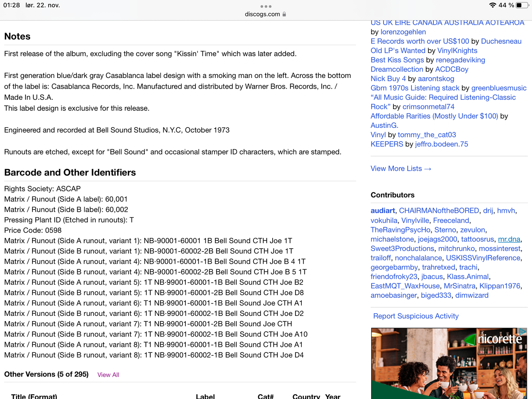Click View All under Other Versions
Screen dimensions: 532x399
(x=108, y=375)
